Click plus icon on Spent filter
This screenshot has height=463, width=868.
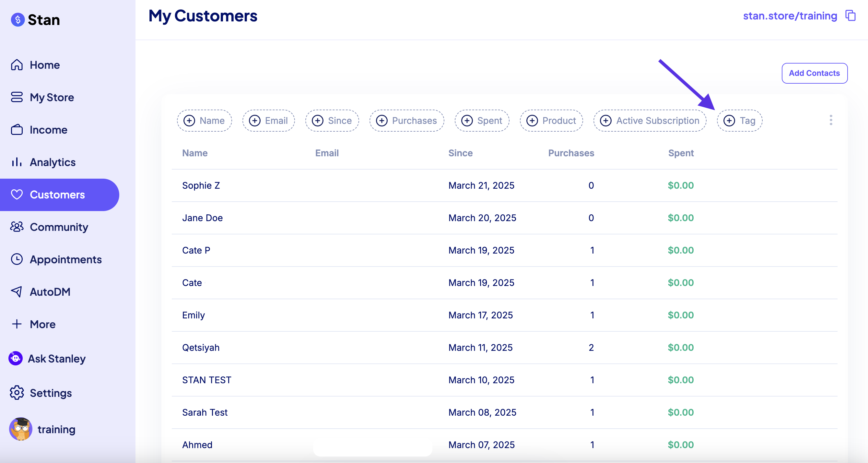pyautogui.click(x=467, y=121)
